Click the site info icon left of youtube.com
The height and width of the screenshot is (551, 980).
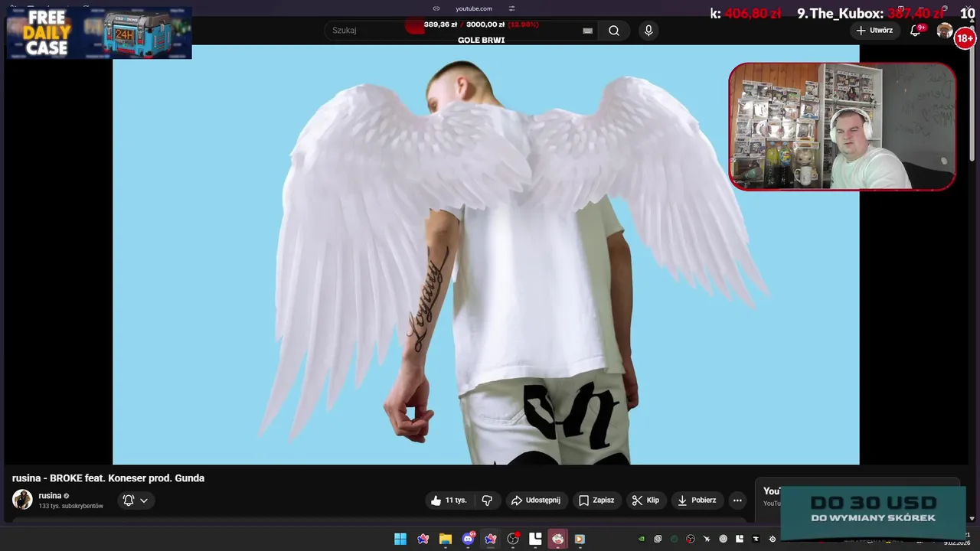click(x=436, y=8)
